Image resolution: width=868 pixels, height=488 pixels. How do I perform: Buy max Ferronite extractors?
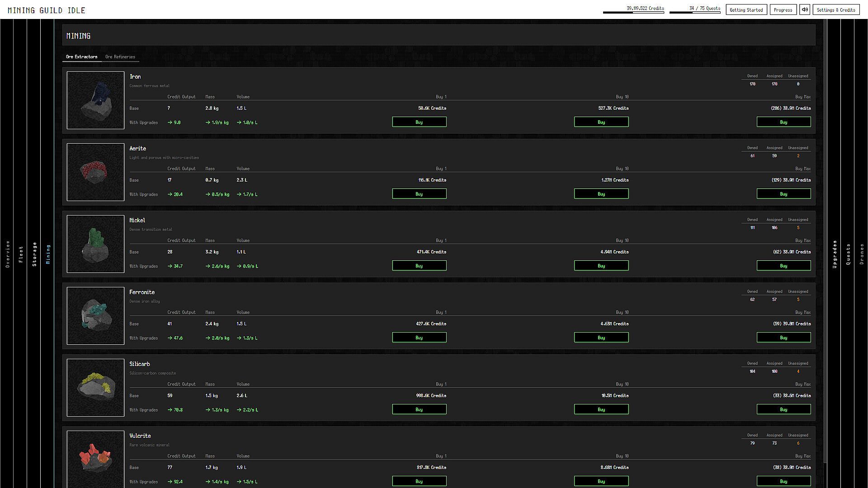[x=783, y=338]
